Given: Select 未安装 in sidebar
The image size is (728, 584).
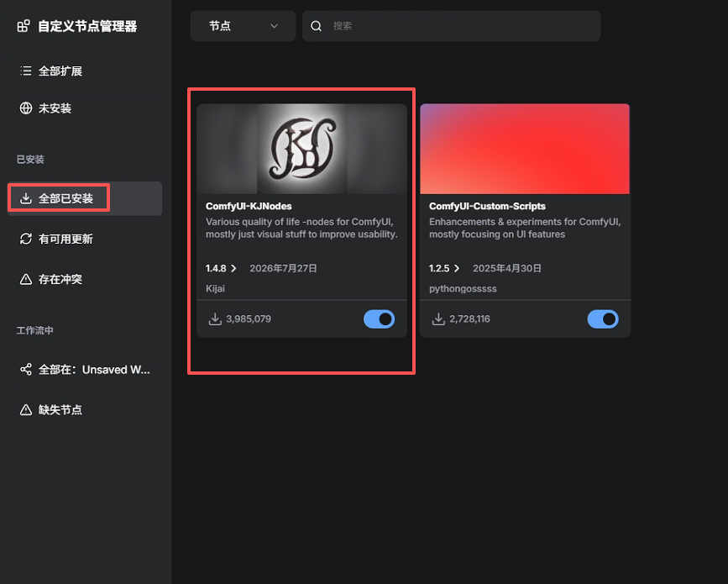Looking at the screenshot, I should coord(85,108).
